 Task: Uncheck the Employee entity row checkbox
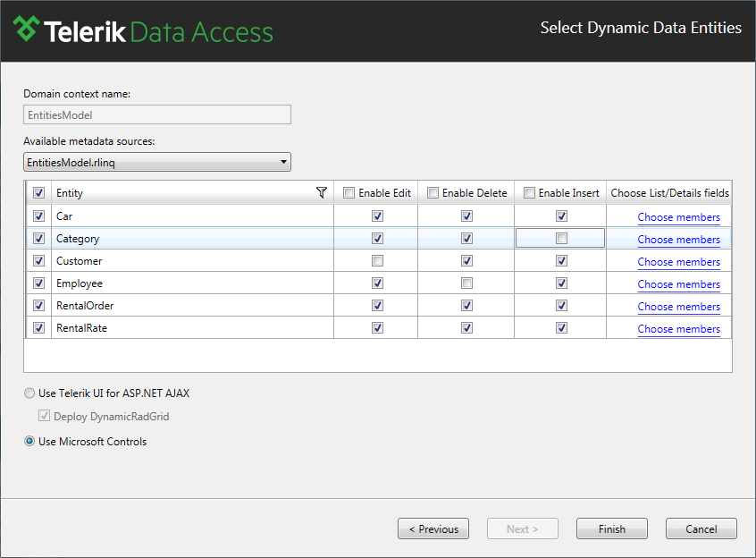pos(39,283)
